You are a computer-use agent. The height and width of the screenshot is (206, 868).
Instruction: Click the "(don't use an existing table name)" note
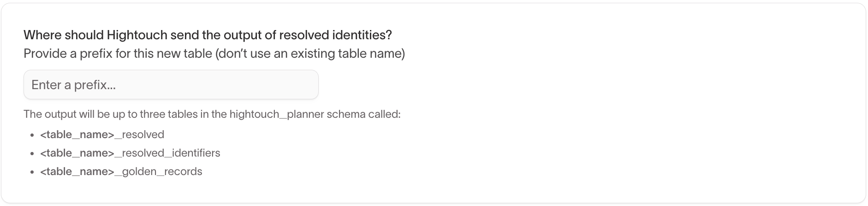click(x=310, y=54)
